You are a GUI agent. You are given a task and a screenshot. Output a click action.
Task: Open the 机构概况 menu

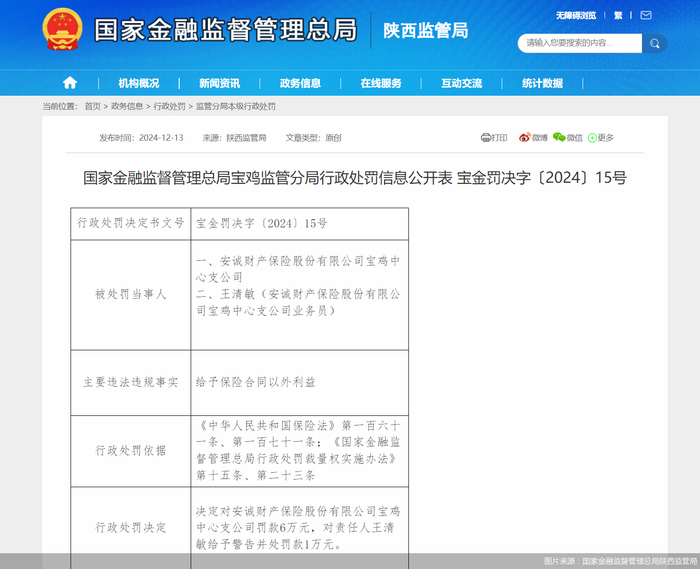point(139,83)
